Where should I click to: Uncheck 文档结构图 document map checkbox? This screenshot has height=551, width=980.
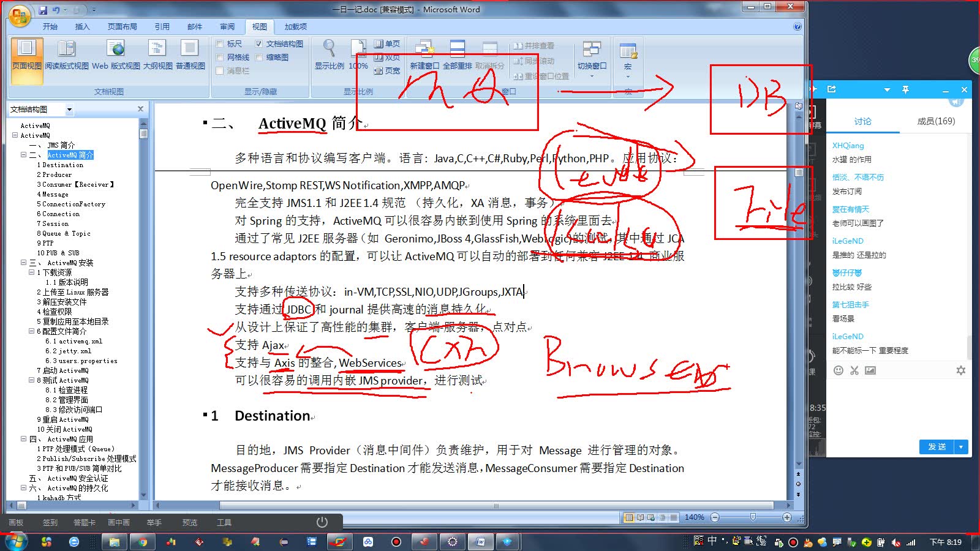coord(259,43)
